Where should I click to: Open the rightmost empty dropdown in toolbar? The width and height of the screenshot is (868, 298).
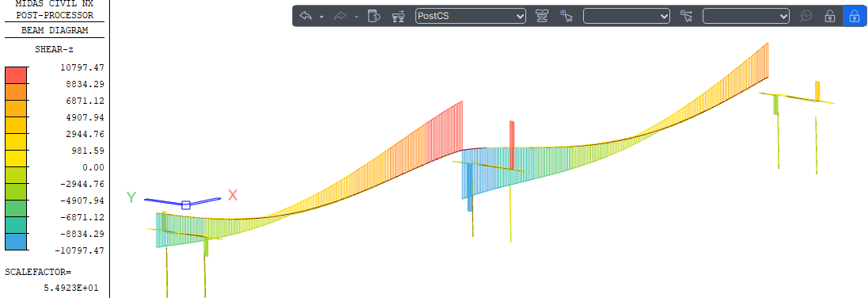(x=746, y=16)
